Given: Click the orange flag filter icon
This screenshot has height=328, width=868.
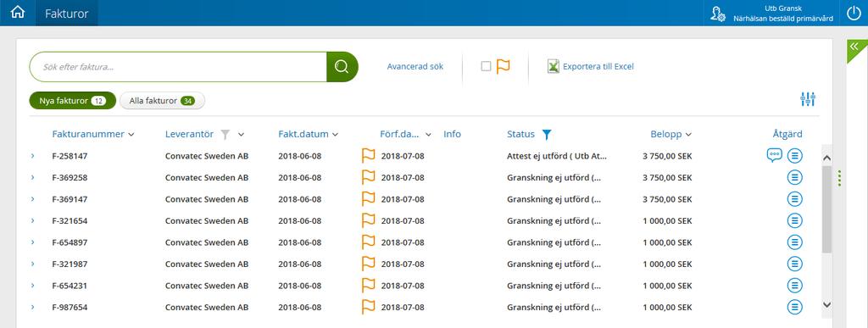Looking at the screenshot, I should coord(504,66).
